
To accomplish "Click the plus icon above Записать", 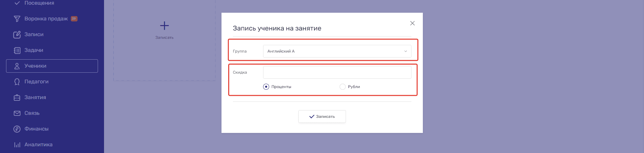I will point(164,26).
